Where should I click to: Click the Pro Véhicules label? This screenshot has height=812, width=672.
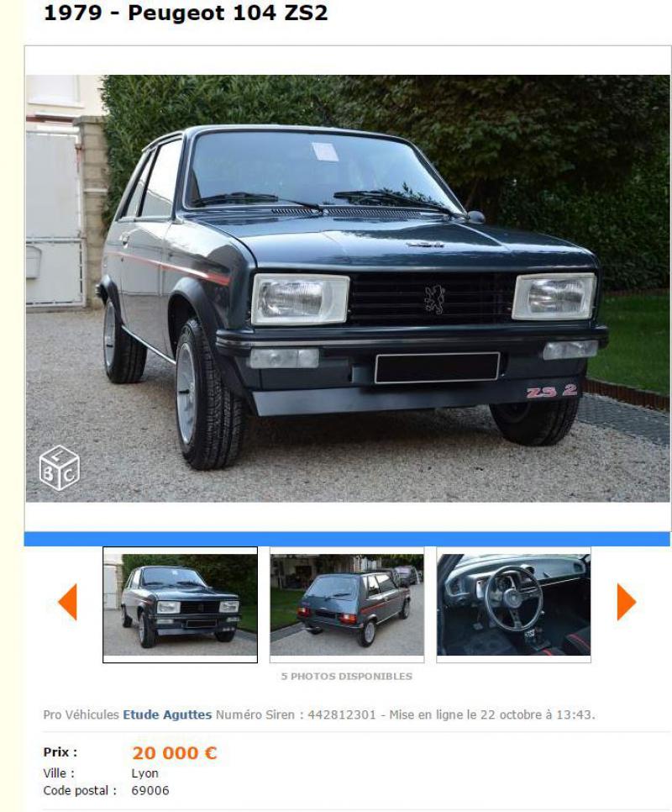pos(81,714)
